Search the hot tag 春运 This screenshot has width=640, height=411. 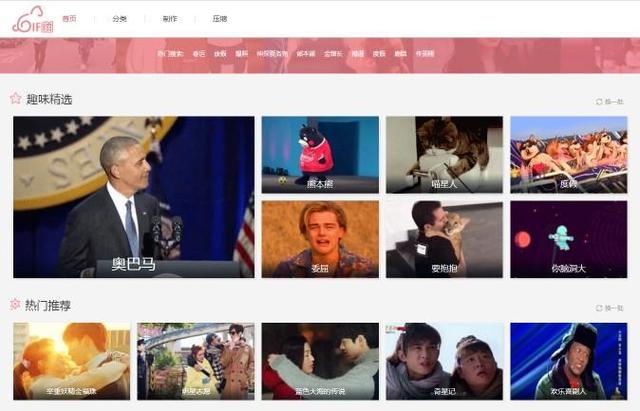tap(199, 53)
